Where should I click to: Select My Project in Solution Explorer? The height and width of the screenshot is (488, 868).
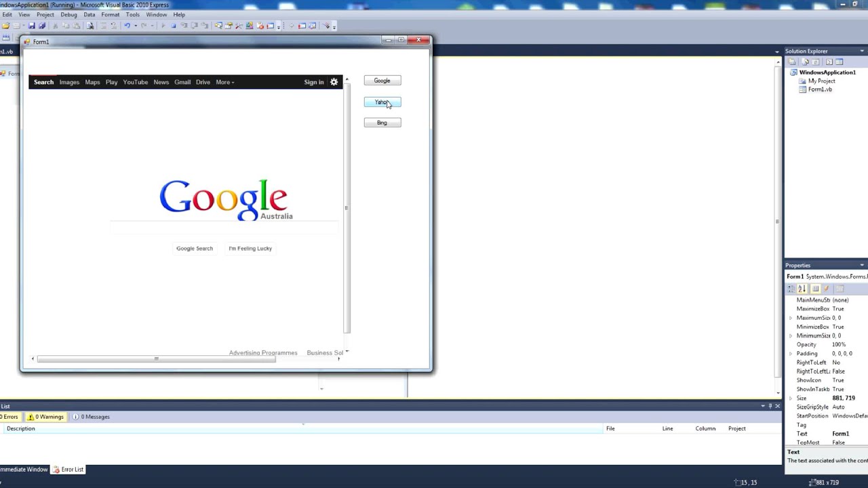pyautogui.click(x=821, y=81)
